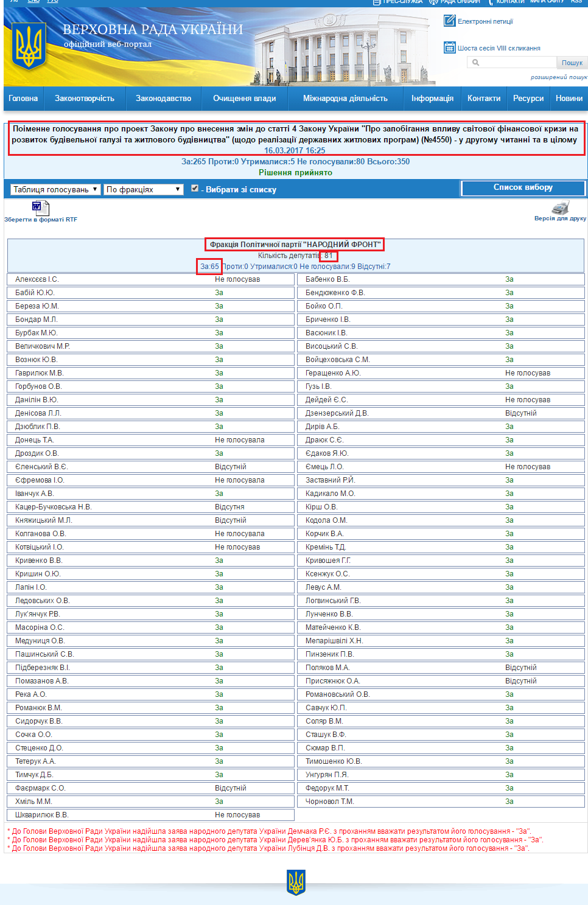Click the Пошук search button
The width and height of the screenshot is (588, 905).
572,63
